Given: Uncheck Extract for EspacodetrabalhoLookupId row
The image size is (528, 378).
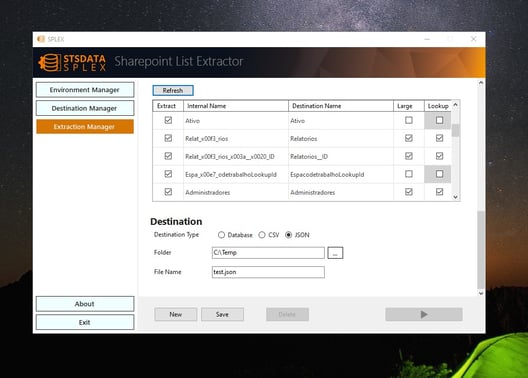Looking at the screenshot, I should (168, 174).
